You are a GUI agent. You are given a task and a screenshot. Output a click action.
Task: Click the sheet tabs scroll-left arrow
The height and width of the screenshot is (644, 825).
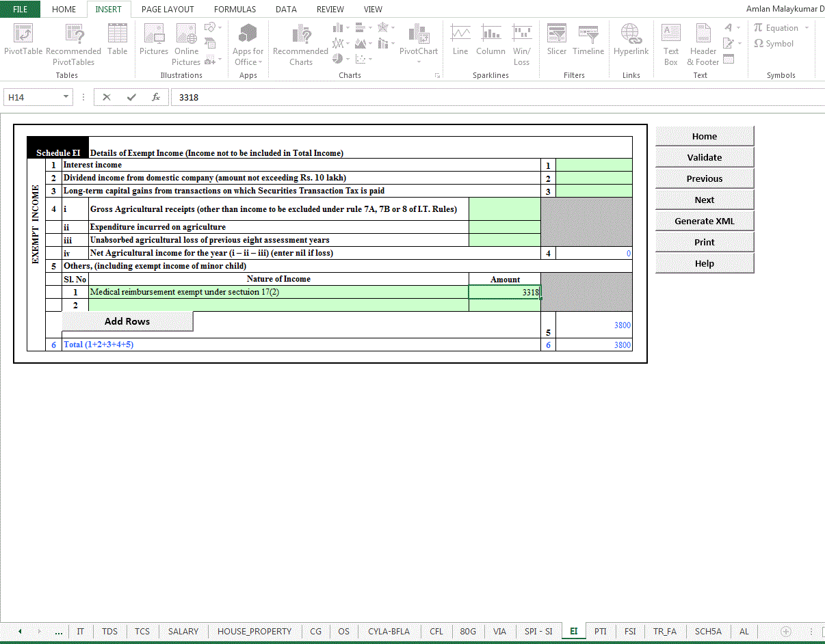pyautogui.click(x=21, y=631)
